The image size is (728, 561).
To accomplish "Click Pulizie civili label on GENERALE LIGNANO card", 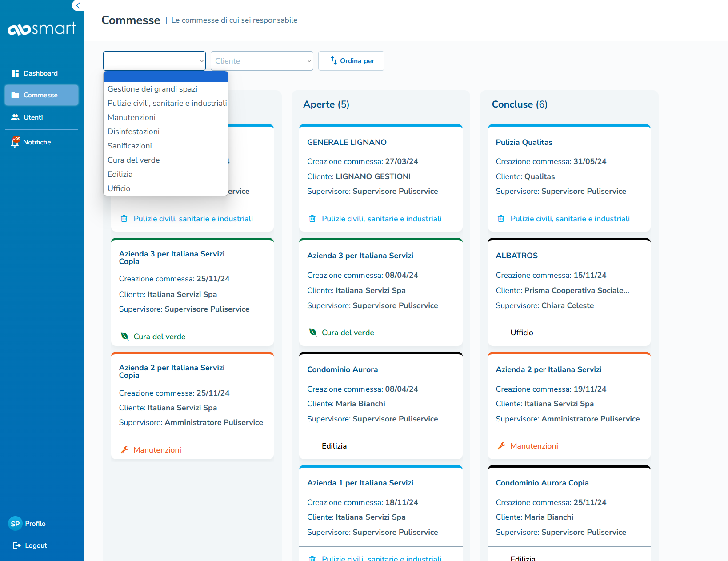I will point(382,219).
